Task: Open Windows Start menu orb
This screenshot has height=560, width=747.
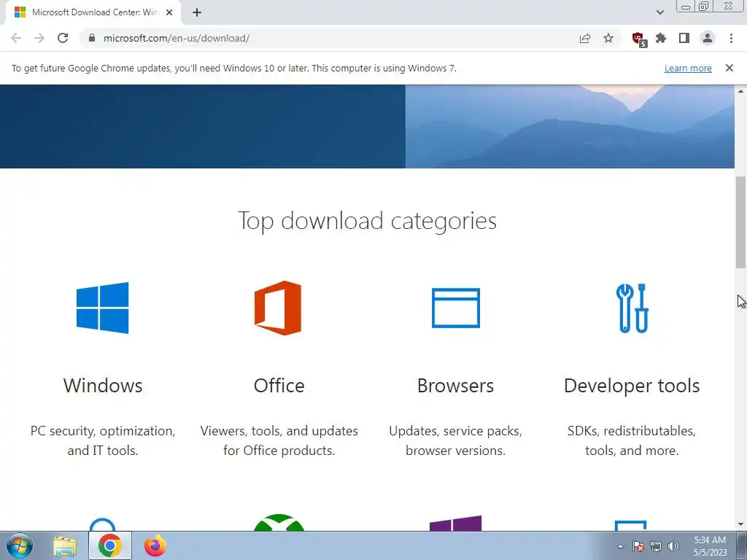Action: pyautogui.click(x=20, y=545)
